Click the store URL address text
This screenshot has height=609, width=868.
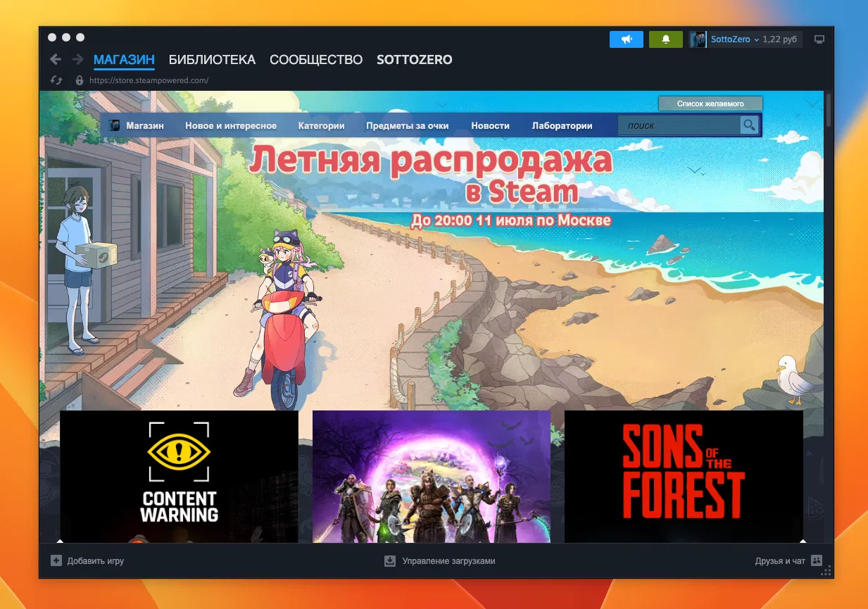[x=149, y=80]
